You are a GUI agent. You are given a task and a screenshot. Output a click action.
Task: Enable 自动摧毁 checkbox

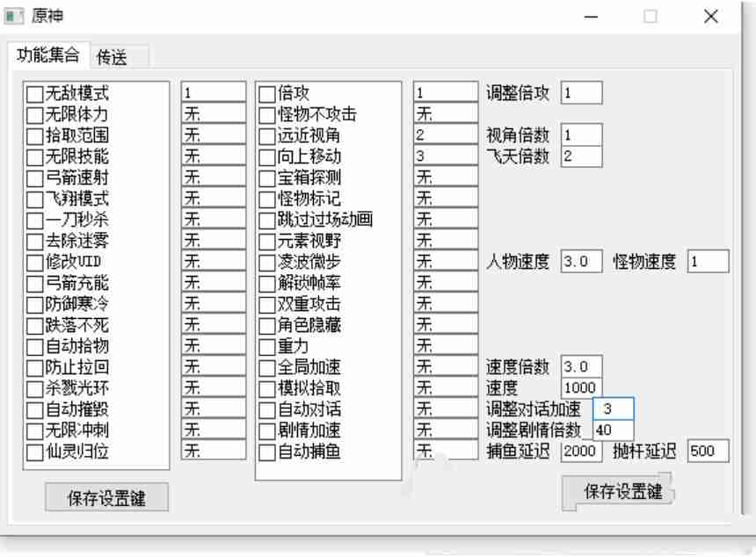[x=34, y=410]
